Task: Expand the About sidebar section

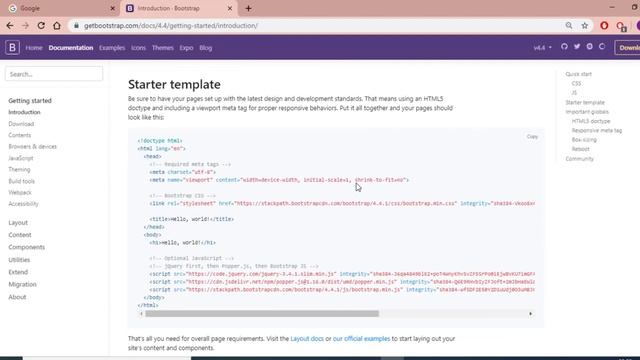Action: pyautogui.click(x=17, y=297)
